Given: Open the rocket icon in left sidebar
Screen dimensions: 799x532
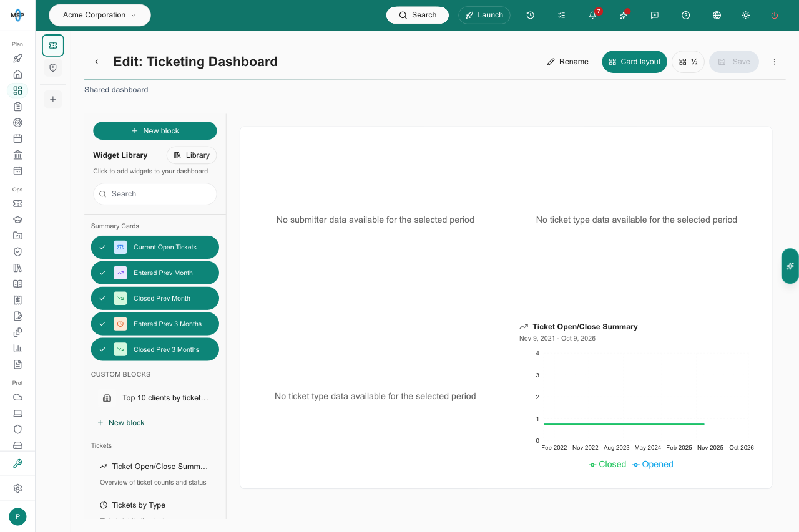Looking at the screenshot, I should coord(17,58).
